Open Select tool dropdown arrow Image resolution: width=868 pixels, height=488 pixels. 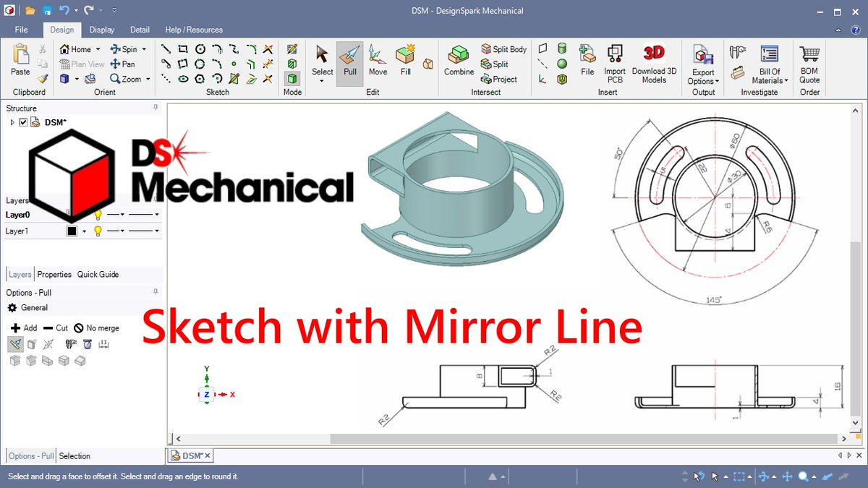(322, 81)
